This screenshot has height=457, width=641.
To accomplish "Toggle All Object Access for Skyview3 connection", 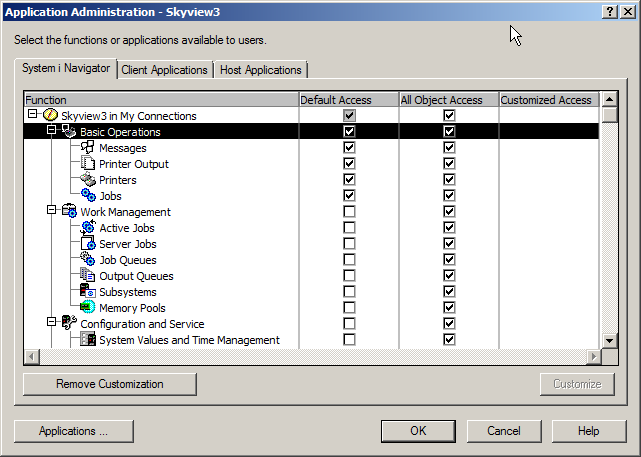I will point(449,115).
